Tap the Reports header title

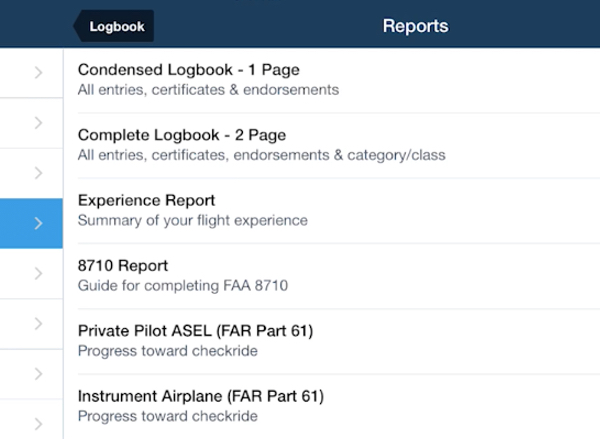[x=416, y=26]
